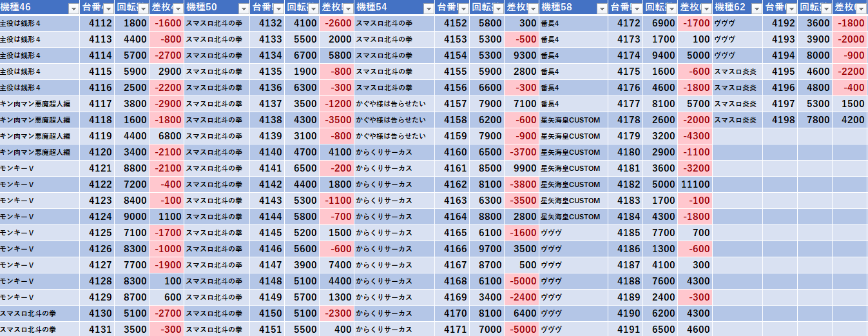
Task: Select 主役は銭形4 cell in row 4112
Action: click(x=41, y=23)
